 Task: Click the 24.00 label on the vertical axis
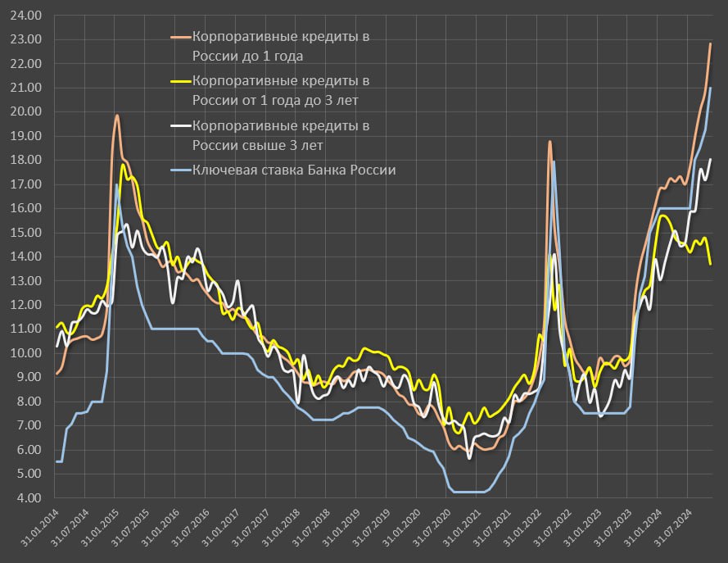pyautogui.click(x=29, y=16)
